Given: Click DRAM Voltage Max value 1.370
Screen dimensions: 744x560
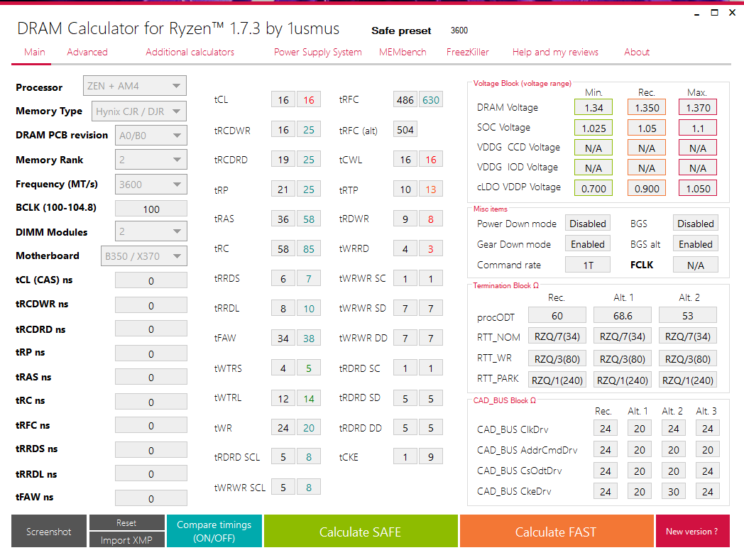Looking at the screenshot, I should pyautogui.click(x=698, y=107).
